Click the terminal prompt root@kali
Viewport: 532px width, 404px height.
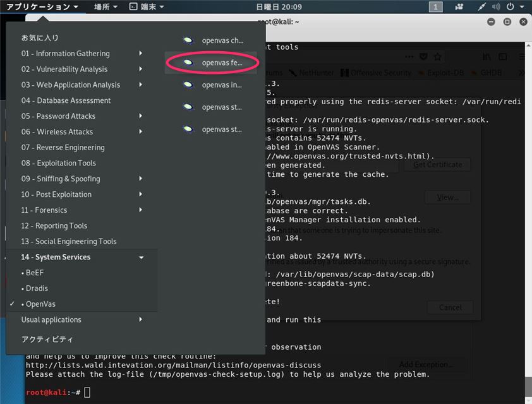tap(46, 393)
